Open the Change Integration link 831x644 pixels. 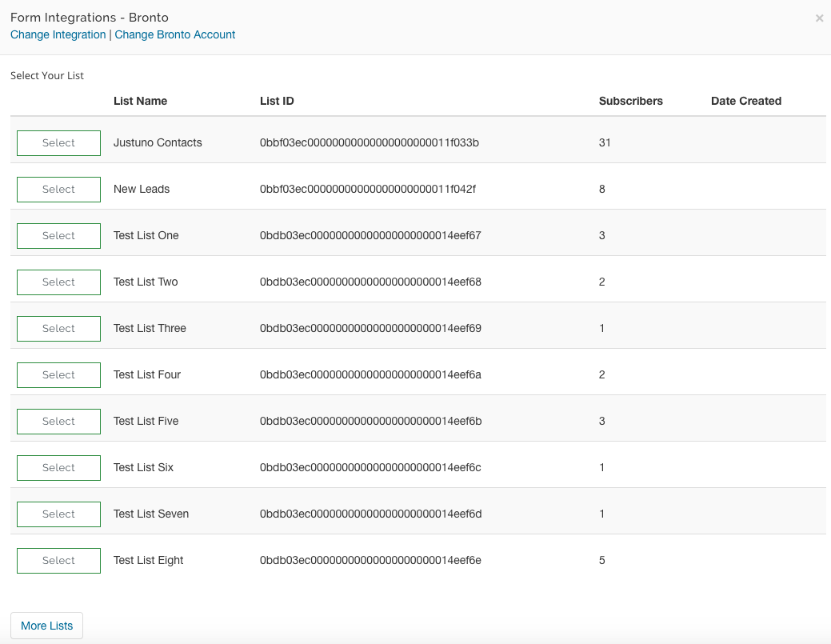click(58, 34)
